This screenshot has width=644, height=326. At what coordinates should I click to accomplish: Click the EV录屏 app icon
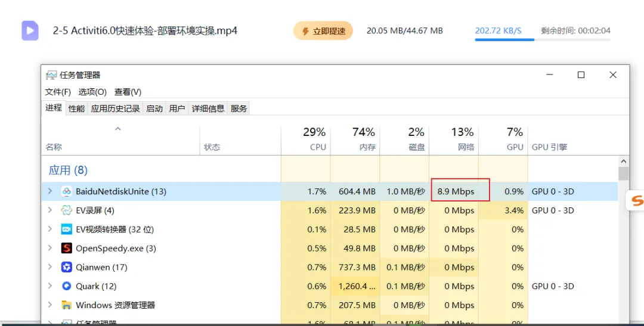coord(66,210)
